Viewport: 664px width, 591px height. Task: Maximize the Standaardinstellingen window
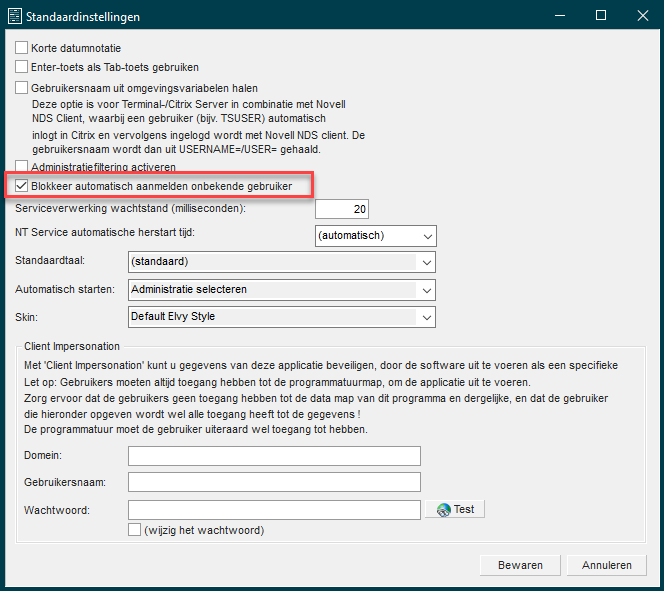pyautogui.click(x=600, y=16)
